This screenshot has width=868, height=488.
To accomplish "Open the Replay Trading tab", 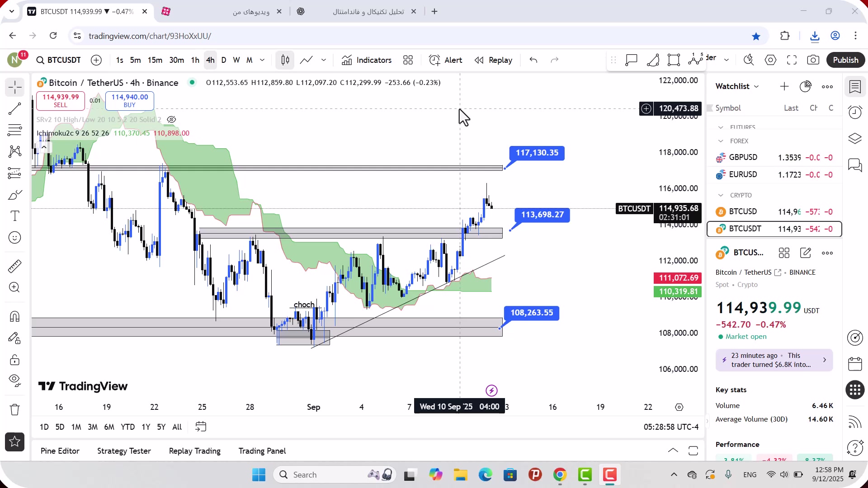I will coord(195,451).
